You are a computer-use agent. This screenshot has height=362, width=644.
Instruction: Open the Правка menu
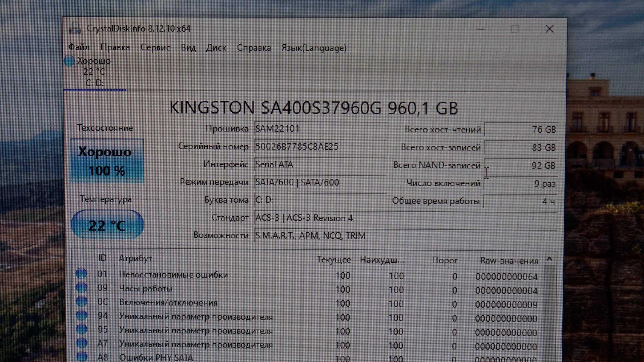115,47
